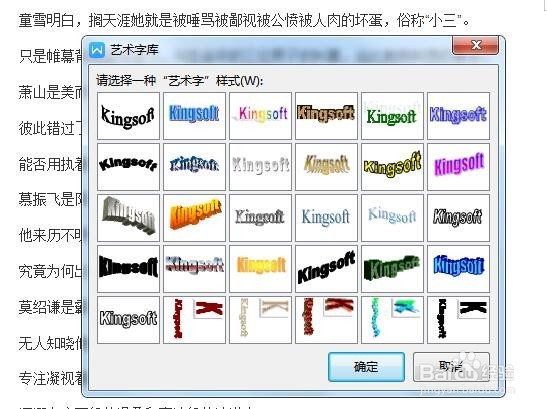This screenshot has width=547, height=409.
Task: Click the document line starting with 专注凝视
Action: pos(50,378)
